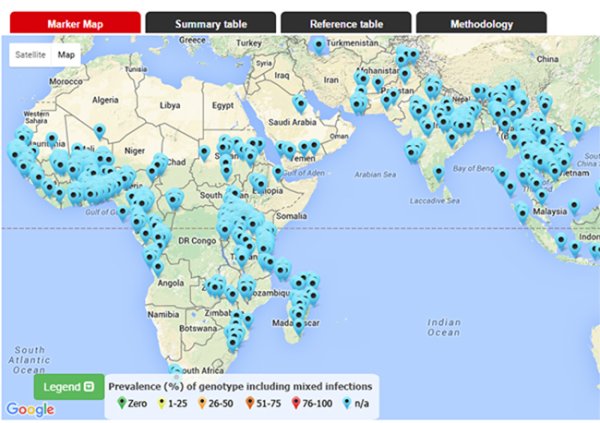Open the Marker Map tab
600x423 pixels.
[75, 23]
